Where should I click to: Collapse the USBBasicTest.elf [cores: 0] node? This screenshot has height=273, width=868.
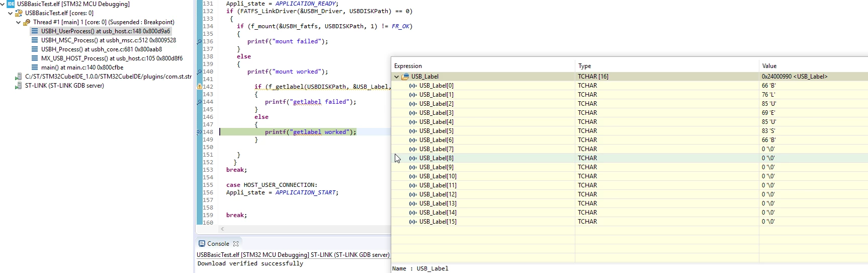(x=11, y=13)
